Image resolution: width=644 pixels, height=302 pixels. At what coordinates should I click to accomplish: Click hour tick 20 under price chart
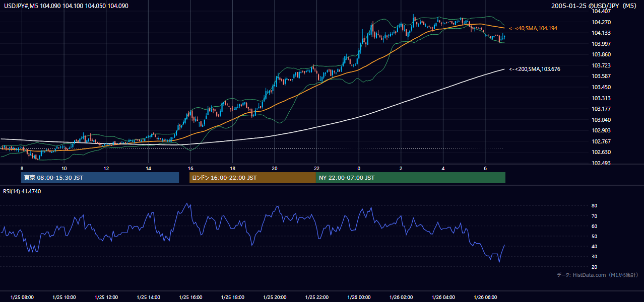274,168
